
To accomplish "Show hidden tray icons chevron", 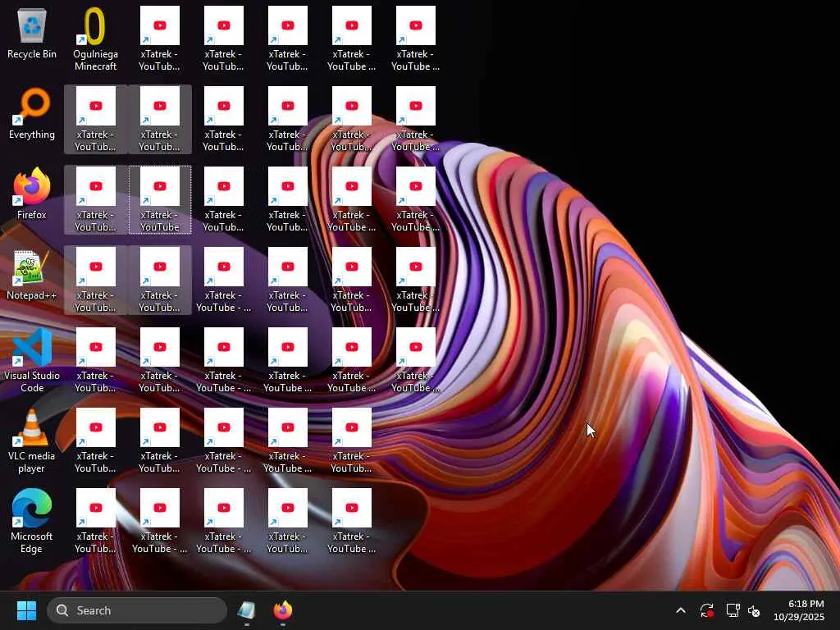I will click(681, 610).
